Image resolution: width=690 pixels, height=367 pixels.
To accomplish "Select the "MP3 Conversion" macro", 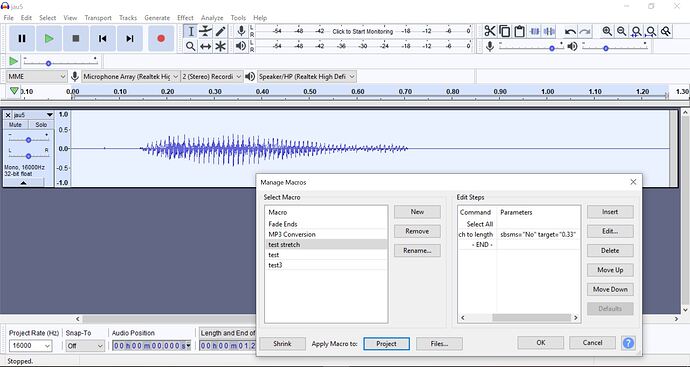I will [326, 234].
